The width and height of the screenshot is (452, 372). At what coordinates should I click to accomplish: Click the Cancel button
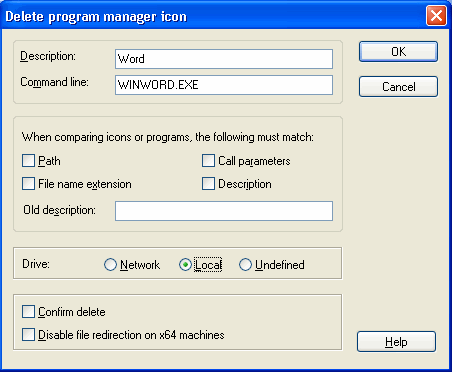click(x=398, y=87)
